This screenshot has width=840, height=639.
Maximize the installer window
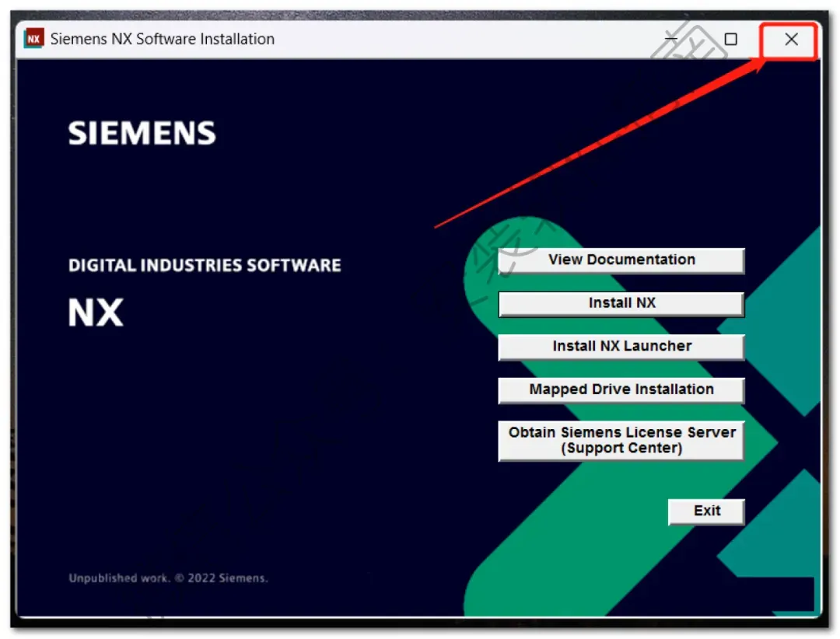tap(730, 39)
